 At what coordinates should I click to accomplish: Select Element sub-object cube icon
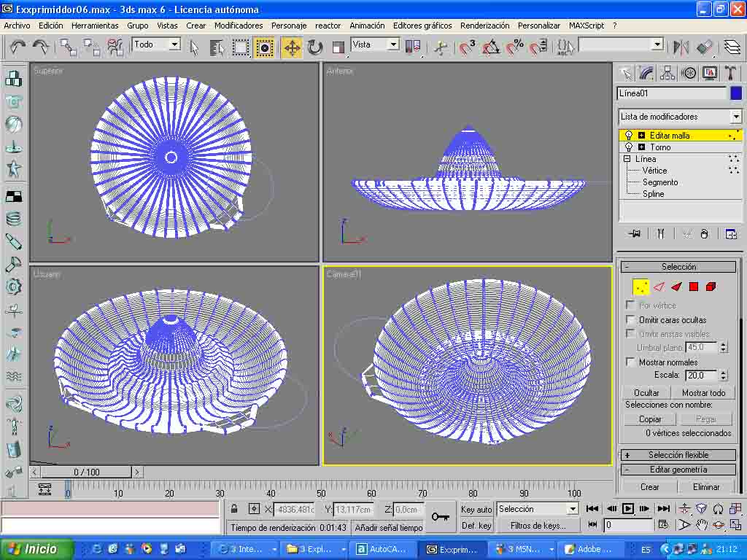pos(711,287)
